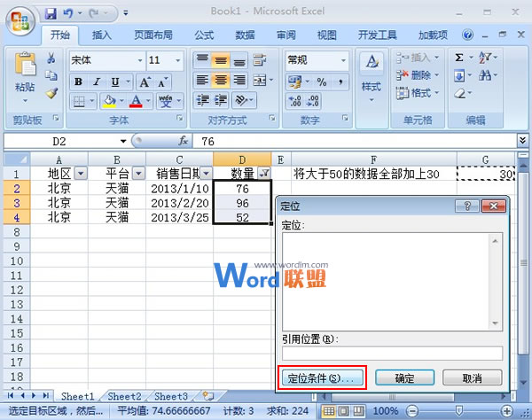The width and height of the screenshot is (532, 420).
Task: Toggle bold formatting
Action: coord(78,82)
